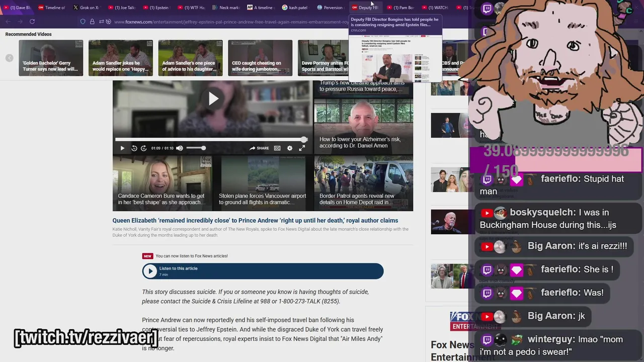Click the 'Listen to this article' bar
This screenshot has height=362, width=644.
(x=263, y=271)
